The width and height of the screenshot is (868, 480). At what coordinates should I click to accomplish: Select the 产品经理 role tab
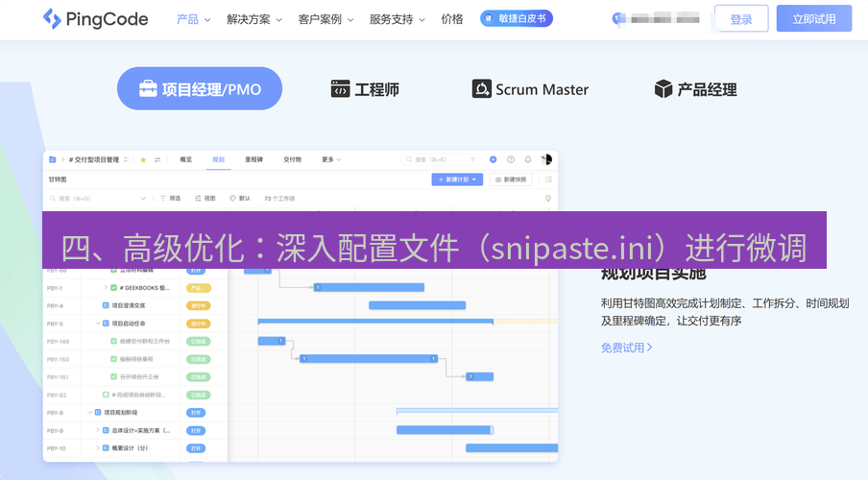tap(695, 89)
